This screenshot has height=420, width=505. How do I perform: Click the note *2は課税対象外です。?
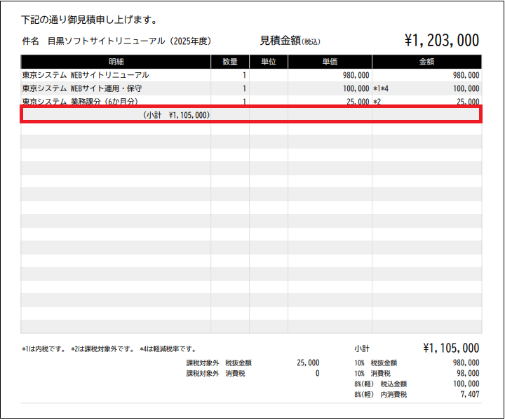[x=103, y=349]
